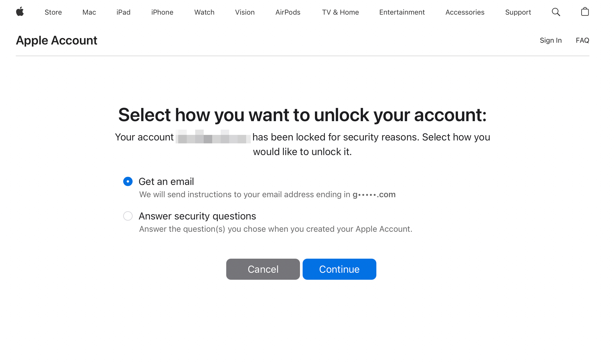Screen dimensions: 614x364
Task: Click the Cancel button
Action: coord(263,269)
